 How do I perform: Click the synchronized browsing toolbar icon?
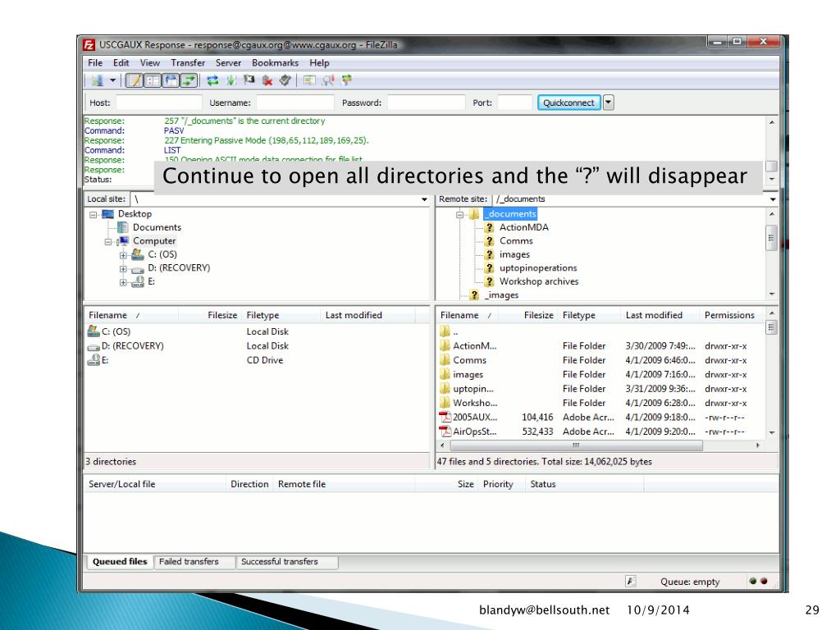pos(347,81)
